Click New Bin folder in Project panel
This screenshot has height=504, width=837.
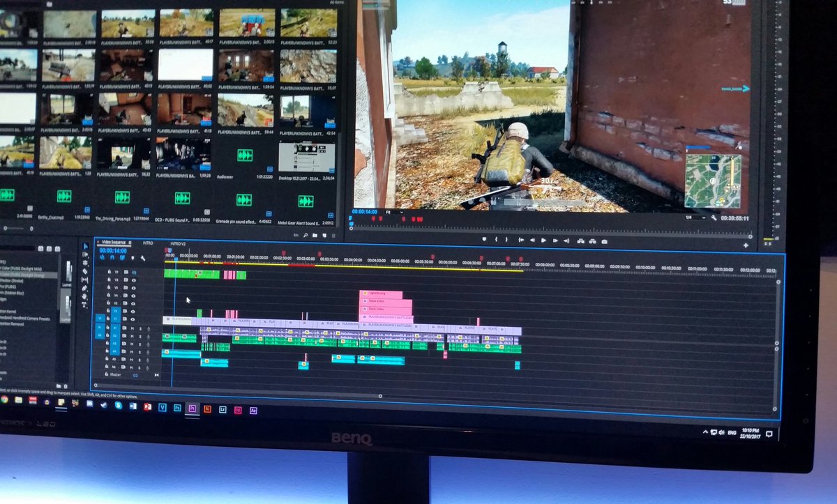(x=315, y=236)
